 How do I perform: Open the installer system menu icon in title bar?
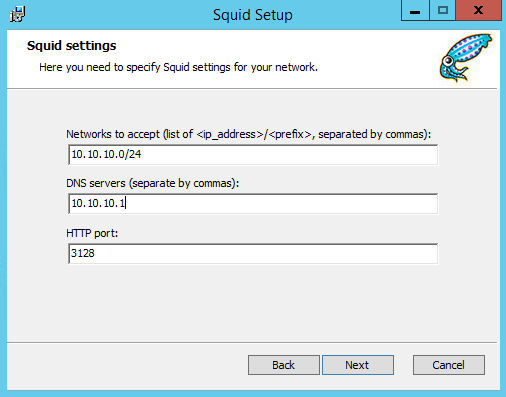[17, 14]
